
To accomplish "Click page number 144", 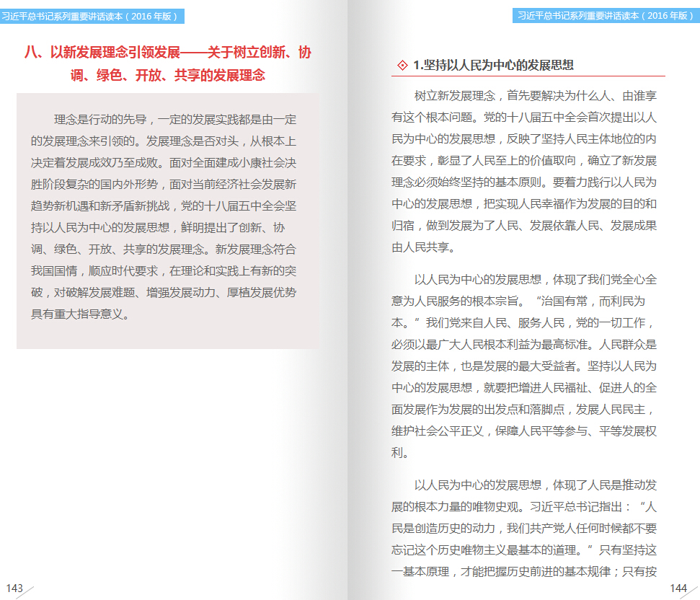I will click(678, 588).
